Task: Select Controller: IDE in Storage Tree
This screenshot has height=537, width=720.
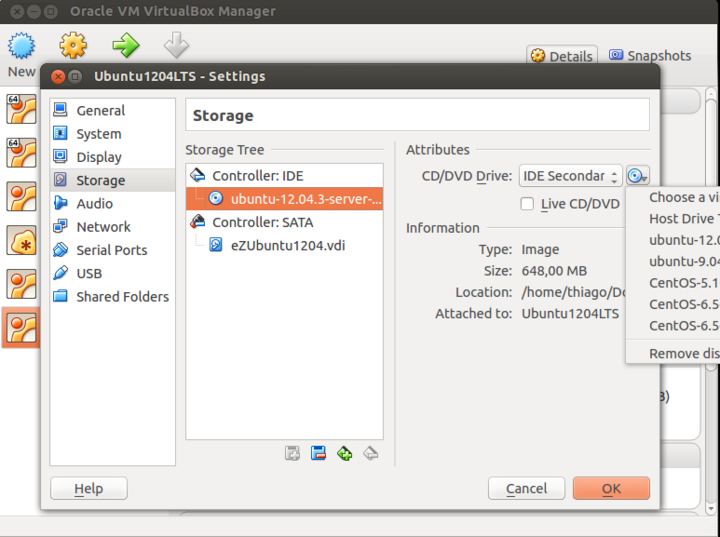Action: pos(284,175)
